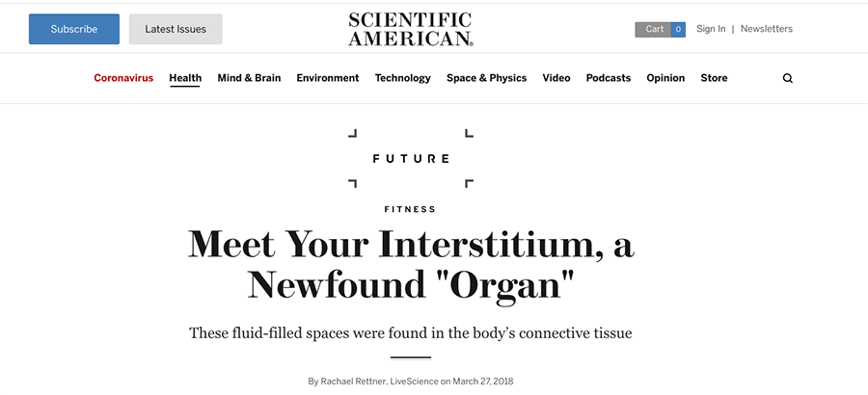868x395 pixels.
Task: Click the FUTURE category label
Action: 411,159
